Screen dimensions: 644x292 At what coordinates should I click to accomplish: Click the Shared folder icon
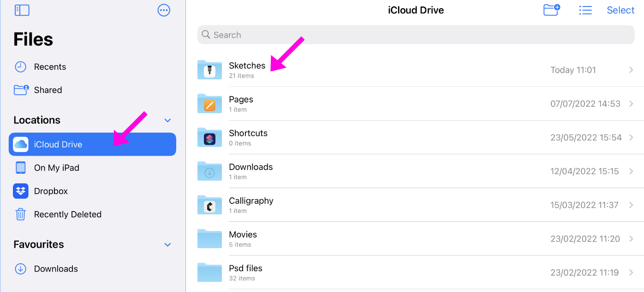21,90
